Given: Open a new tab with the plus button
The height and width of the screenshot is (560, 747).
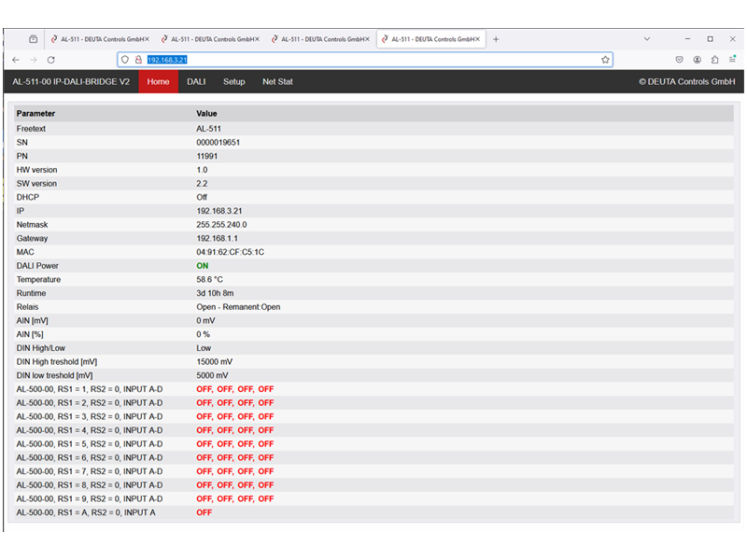Looking at the screenshot, I should pyautogui.click(x=496, y=39).
